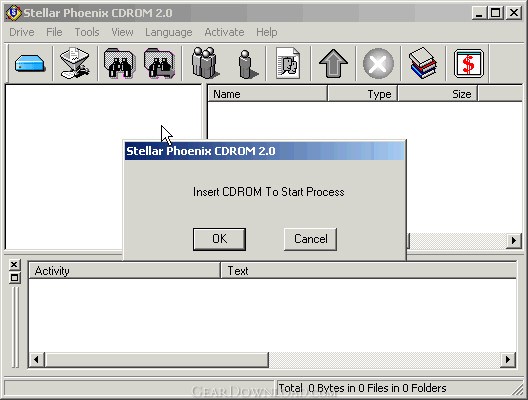This screenshot has width=528, height=400.
Task: Click the red dollar sign purchase icon
Action: 468,63
